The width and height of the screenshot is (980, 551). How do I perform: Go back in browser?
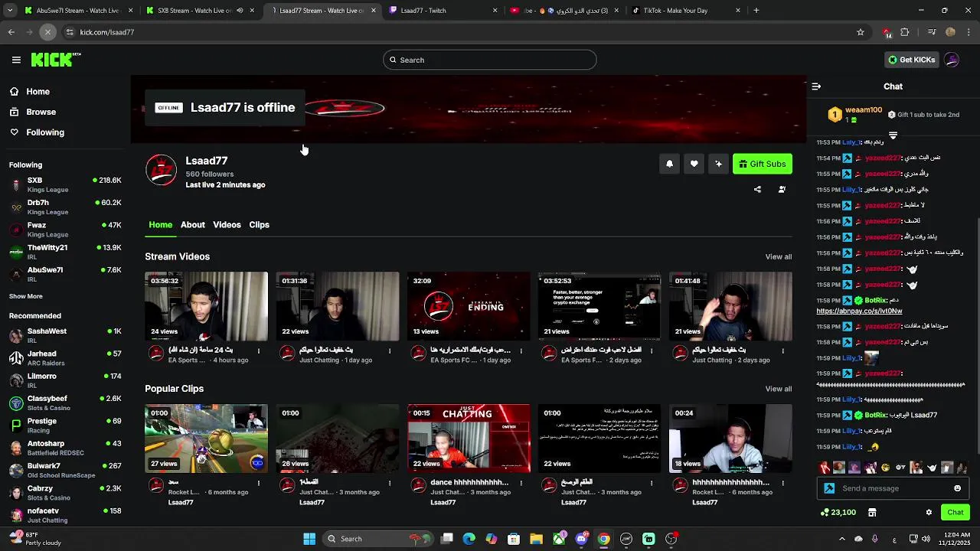11,32
